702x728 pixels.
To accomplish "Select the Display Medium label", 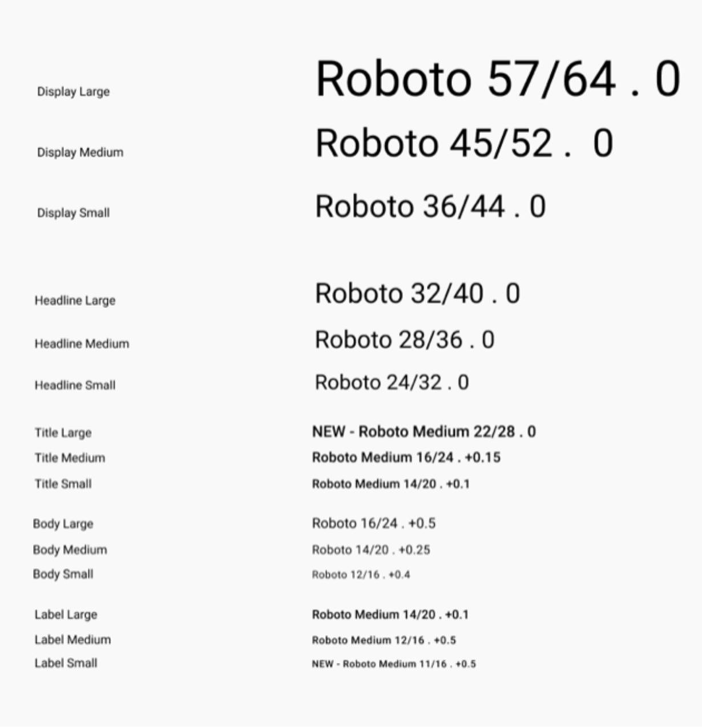I will [x=80, y=152].
